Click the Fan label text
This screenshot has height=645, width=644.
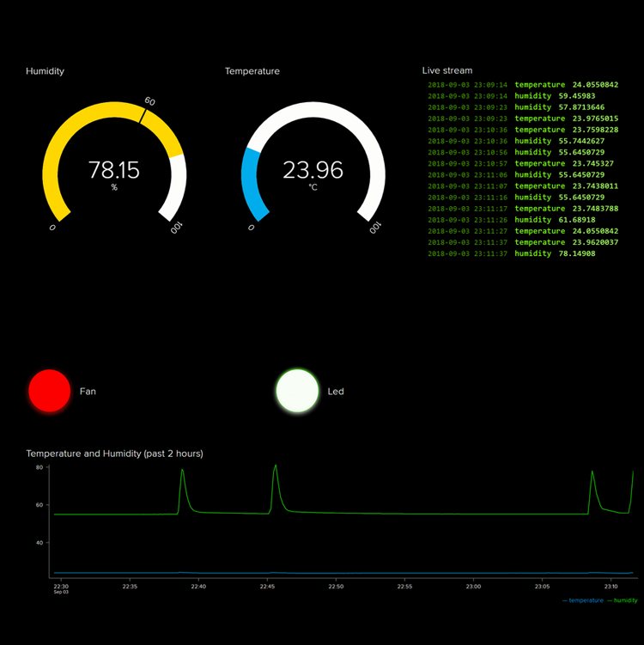88,392
